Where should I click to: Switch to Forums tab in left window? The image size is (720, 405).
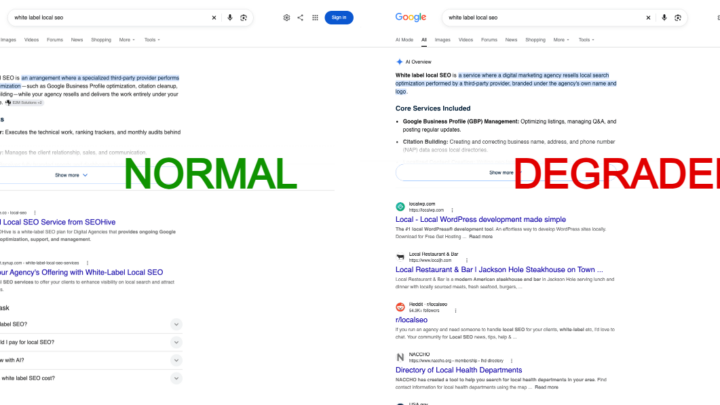tap(55, 40)
